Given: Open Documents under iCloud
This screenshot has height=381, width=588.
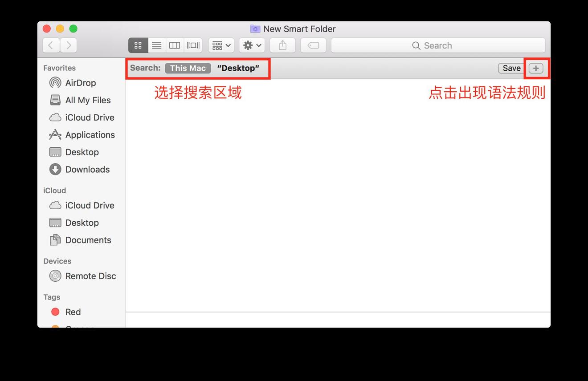Looking at the screenshot, I should (89, 240).
